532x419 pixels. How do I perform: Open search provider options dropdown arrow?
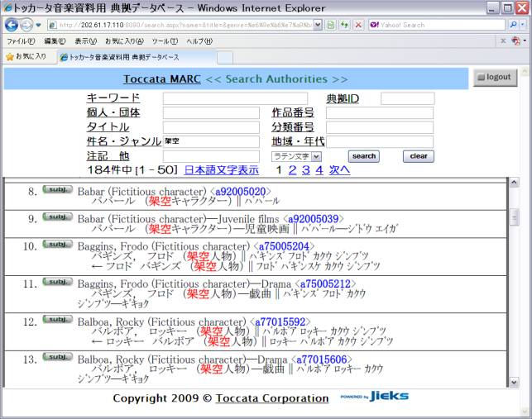click(x=523, y=25)
